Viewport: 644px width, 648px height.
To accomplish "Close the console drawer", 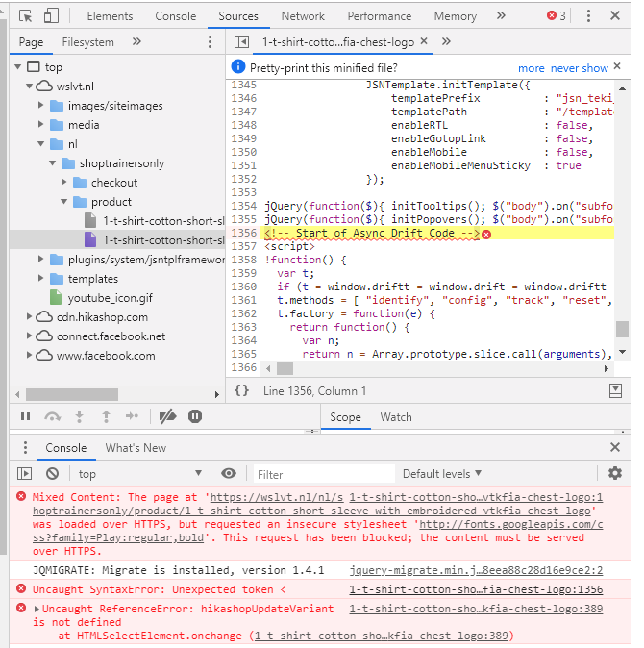I will 615,447.
